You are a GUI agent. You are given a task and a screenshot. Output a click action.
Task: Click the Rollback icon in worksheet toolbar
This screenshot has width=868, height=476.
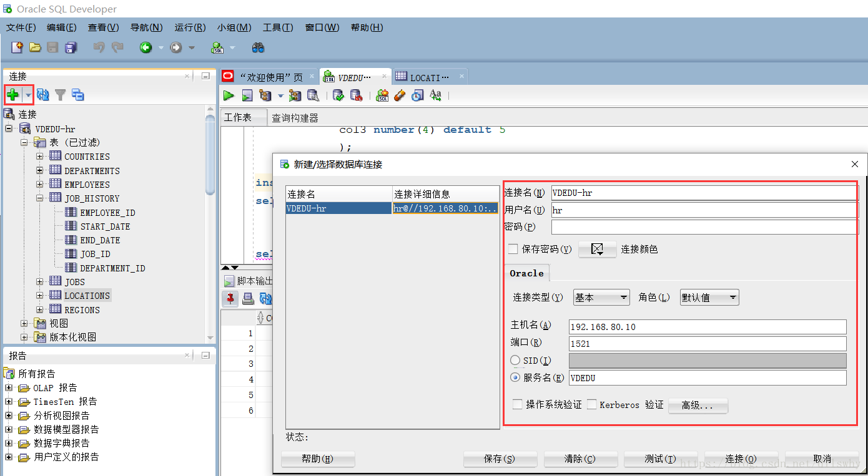[x=356, y=95]
